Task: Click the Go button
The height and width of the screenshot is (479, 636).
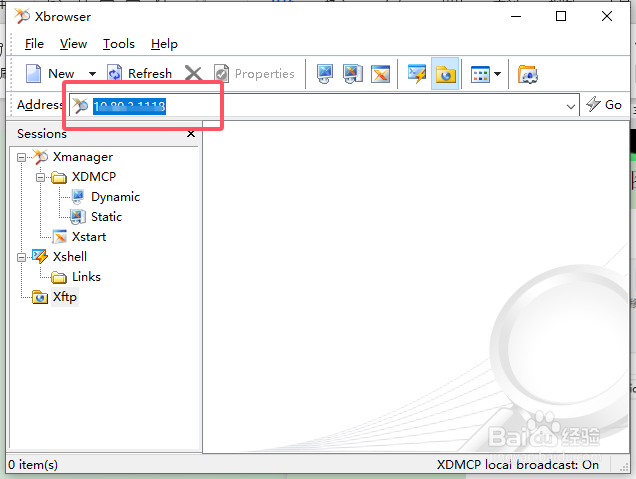Action: tap(604, 105)
